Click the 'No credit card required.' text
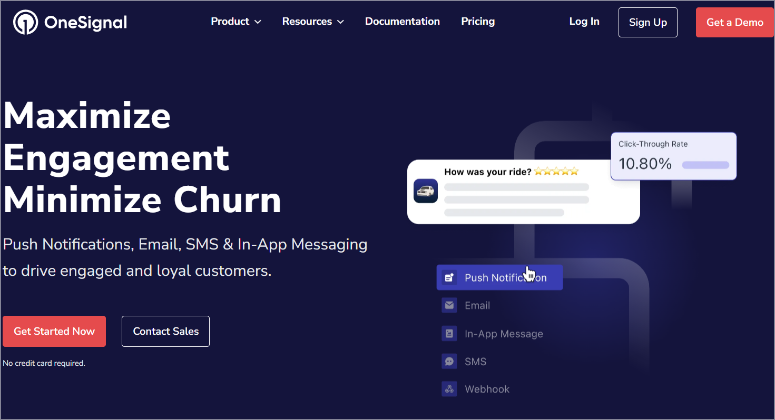Screen dimensions: 775x420 tap(44, 363)
